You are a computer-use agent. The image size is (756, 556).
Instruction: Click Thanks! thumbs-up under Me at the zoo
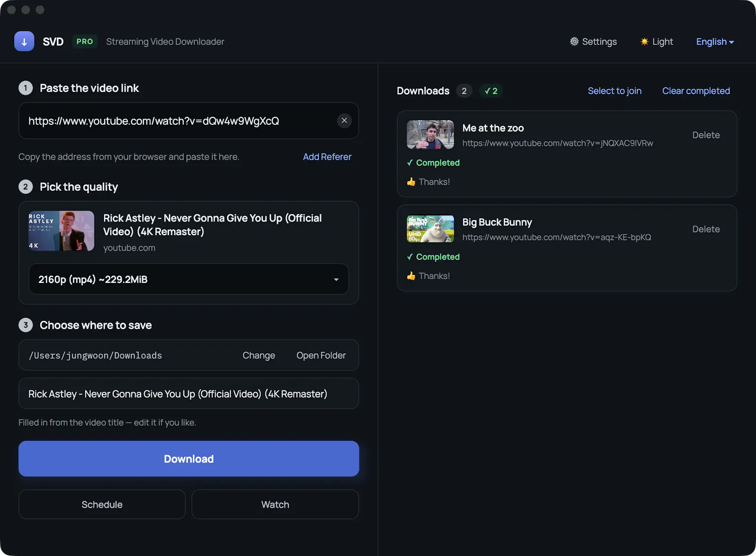428,182
